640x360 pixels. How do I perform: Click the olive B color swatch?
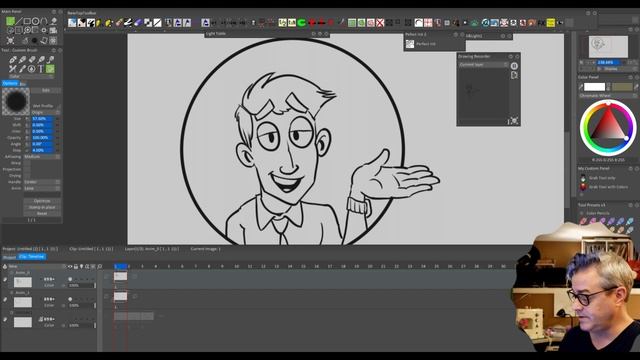[x=622, y=87]
